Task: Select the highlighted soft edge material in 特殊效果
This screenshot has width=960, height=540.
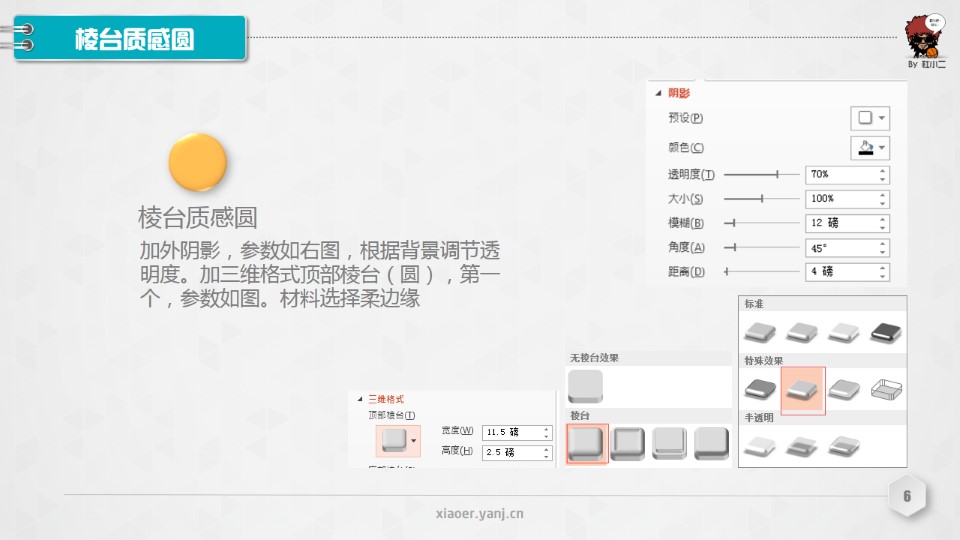Action: 802,389
